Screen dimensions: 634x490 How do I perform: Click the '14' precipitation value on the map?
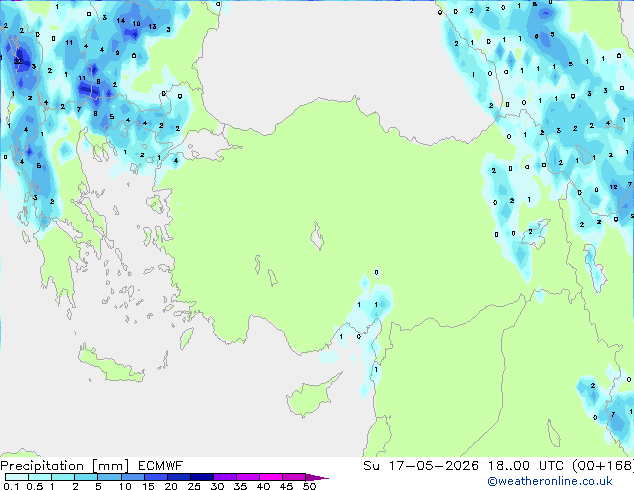[120, 21]
